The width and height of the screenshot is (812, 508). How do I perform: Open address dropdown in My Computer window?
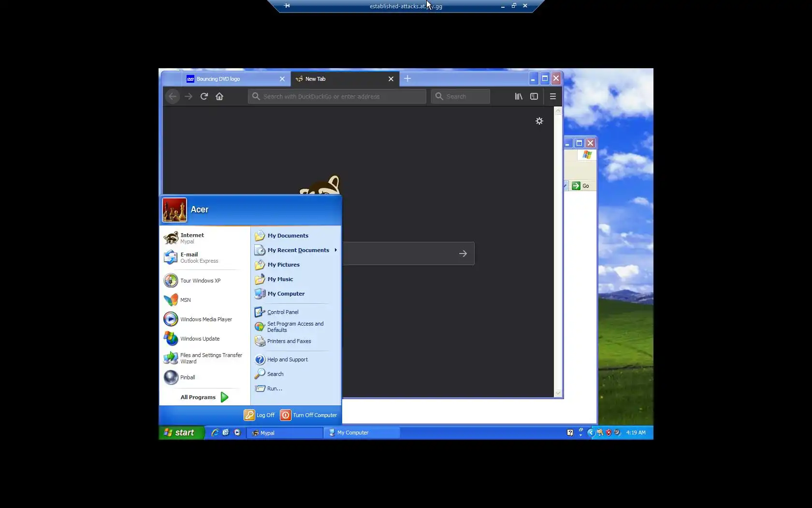[565, 186]
